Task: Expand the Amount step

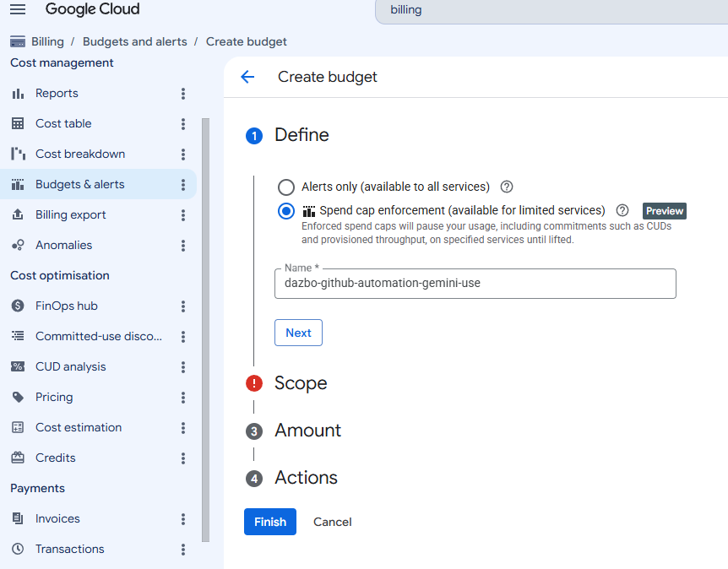Action: [307, 431]
